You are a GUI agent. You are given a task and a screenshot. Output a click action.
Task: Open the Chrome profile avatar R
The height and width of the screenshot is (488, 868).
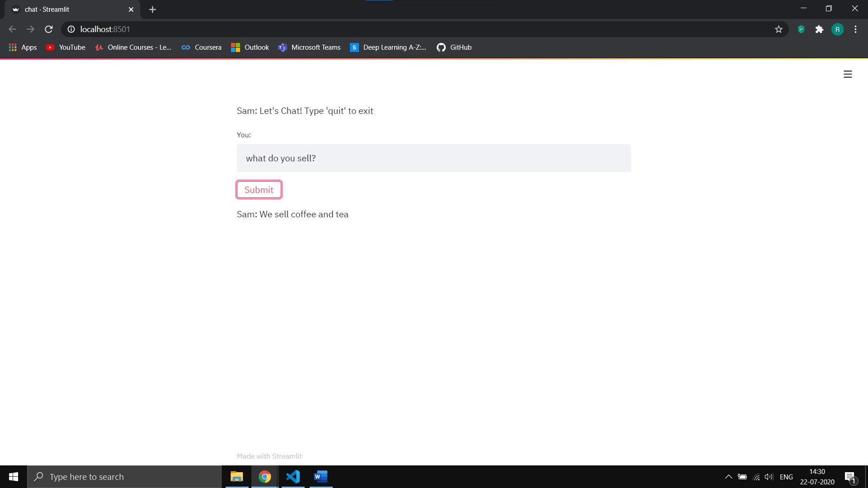pyautogui.click(x=837, y=29)
